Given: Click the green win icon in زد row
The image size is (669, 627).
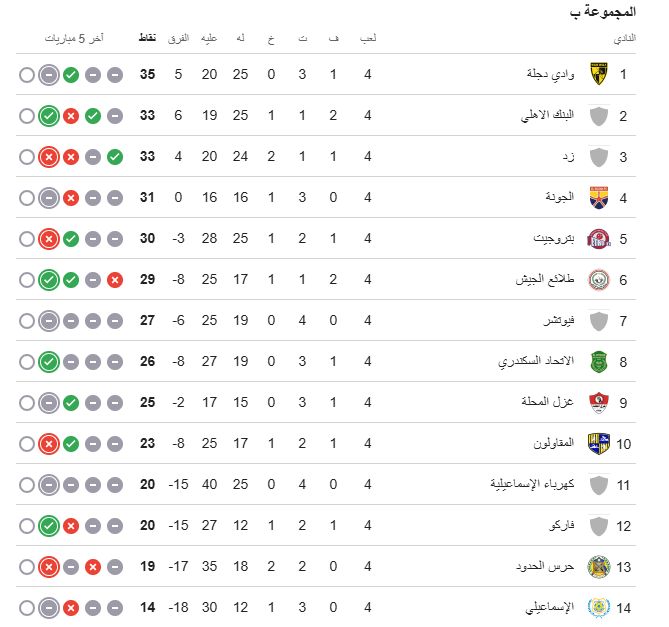Looking at the screenshot, I should click(x=115, y=157).
